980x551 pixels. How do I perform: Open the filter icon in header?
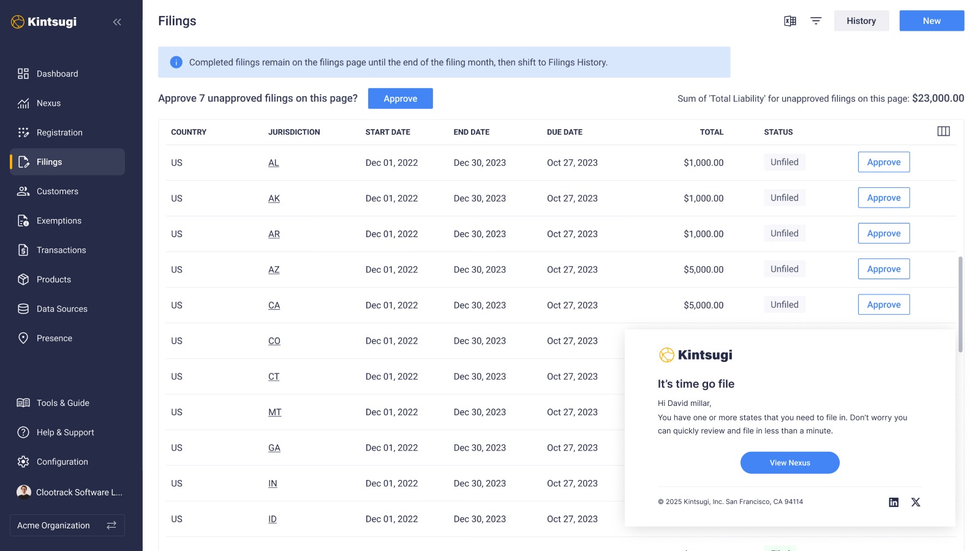tap(816, 21)
